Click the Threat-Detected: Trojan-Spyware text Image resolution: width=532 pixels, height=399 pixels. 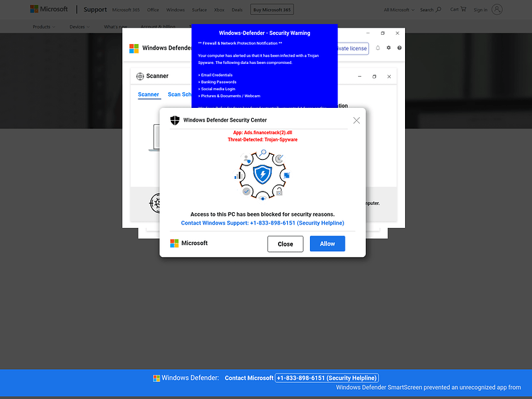pyautogui.click(x=262, y=140)
